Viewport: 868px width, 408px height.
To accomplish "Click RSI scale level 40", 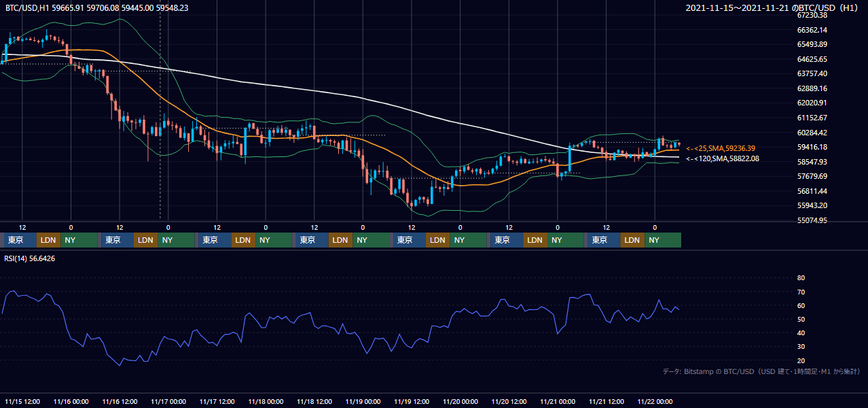I will point(801,333).
